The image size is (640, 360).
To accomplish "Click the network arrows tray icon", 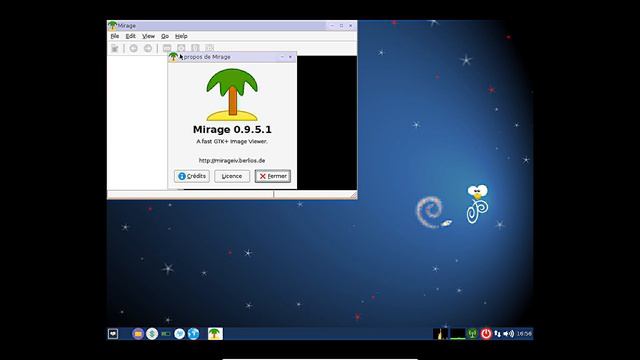I will pos(497,334).
